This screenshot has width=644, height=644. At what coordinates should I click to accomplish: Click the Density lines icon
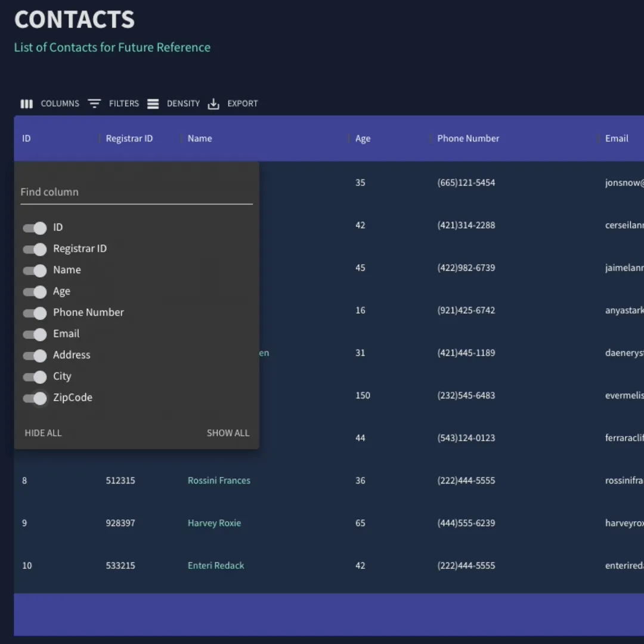(153, 104)
